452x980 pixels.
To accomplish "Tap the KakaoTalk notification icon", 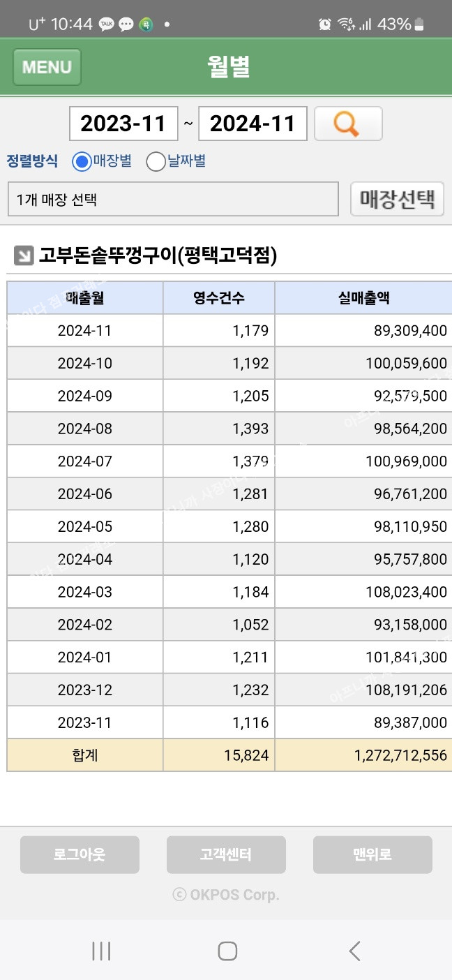I will pyautogui.click(x=107, y=24).
